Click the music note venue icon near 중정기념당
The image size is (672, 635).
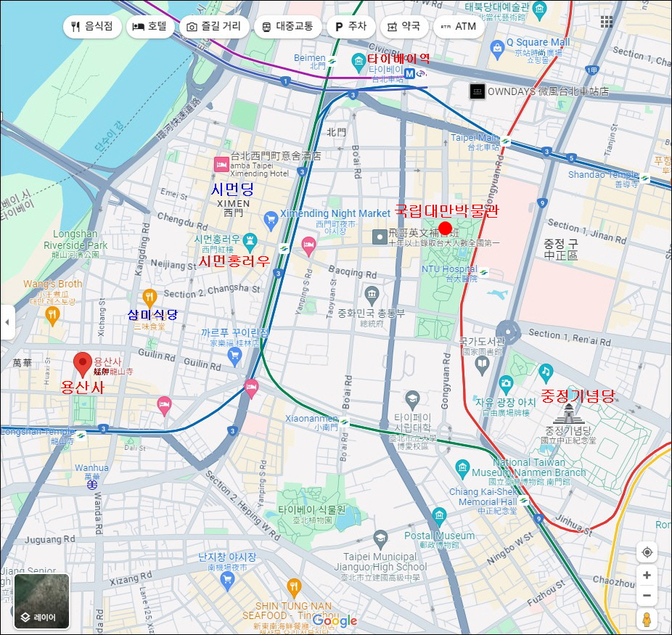coord(546,373)
